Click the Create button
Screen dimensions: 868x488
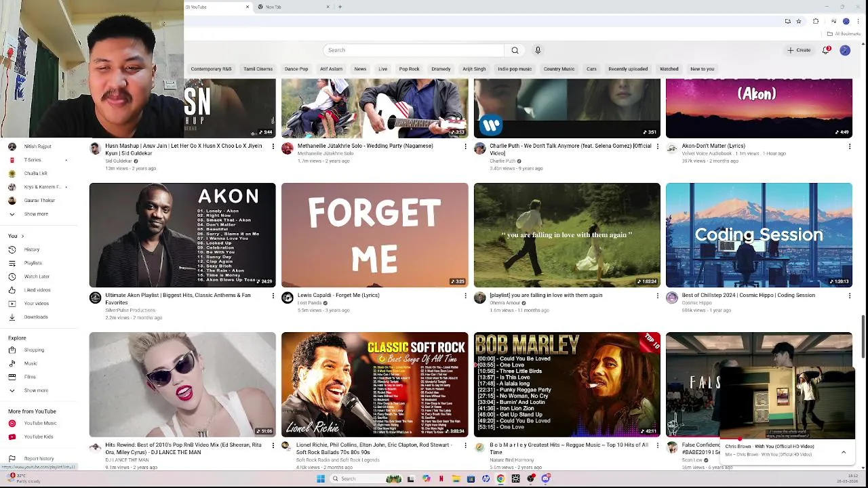tap(799, 50)
